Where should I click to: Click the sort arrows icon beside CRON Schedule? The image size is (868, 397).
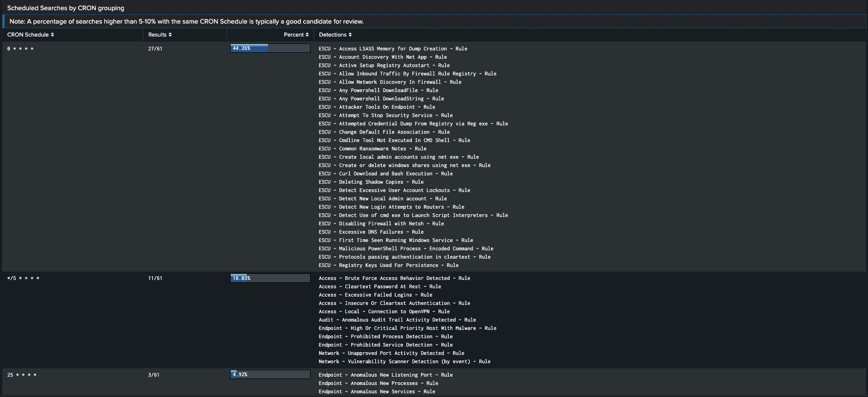52,35
